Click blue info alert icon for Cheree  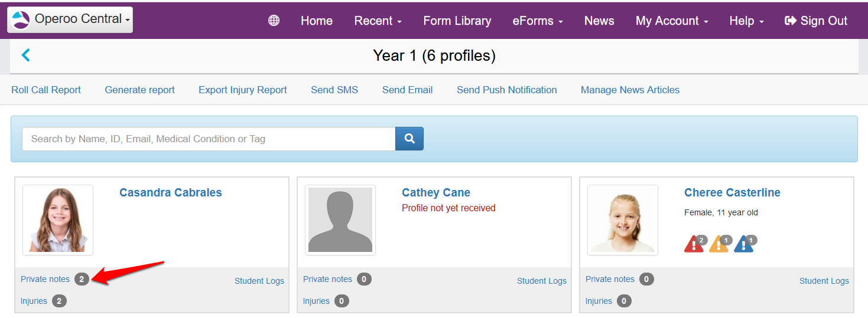743,244
